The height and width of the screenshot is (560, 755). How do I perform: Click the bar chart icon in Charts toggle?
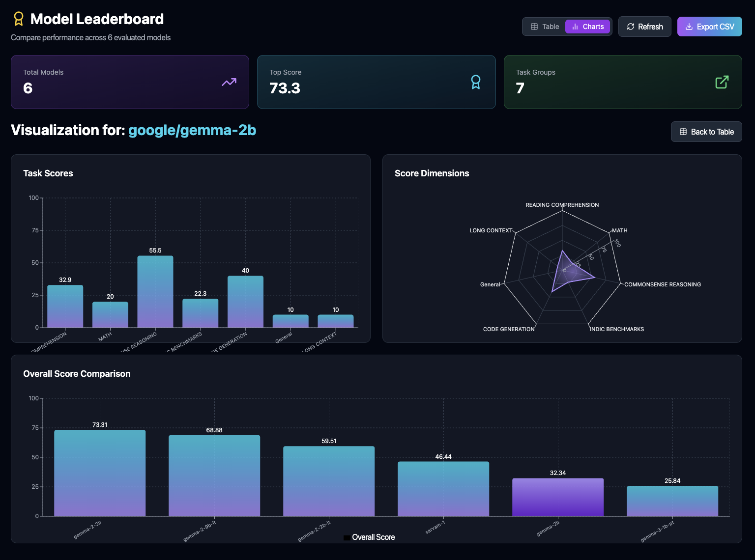[575, 27]
